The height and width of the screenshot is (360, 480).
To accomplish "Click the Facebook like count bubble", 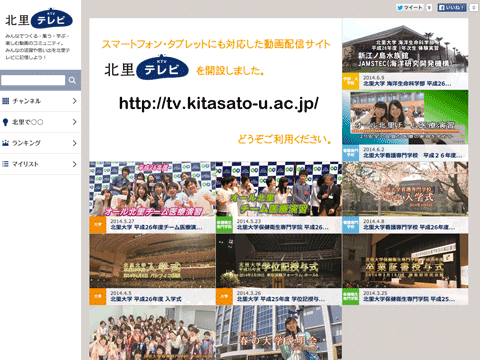I will pyautogui.click(x=473, y=7).
